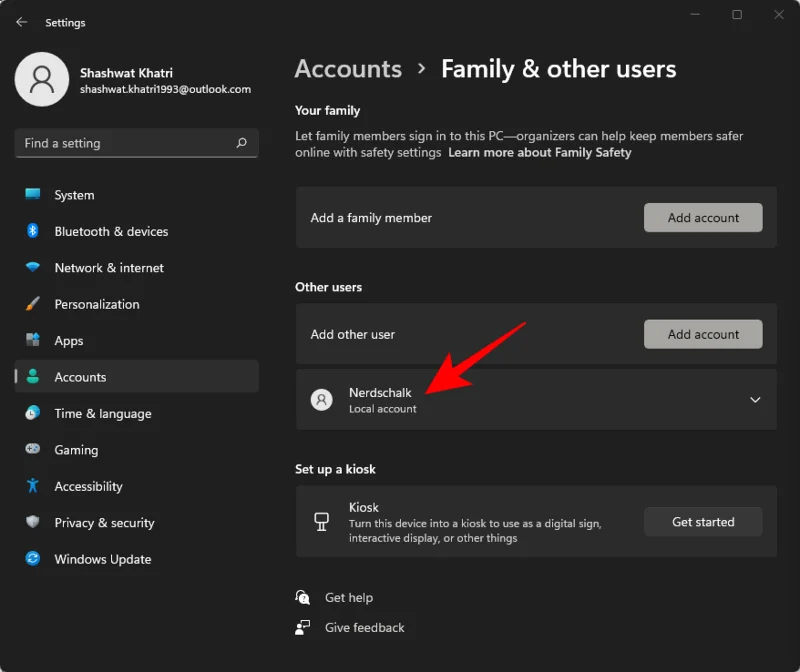This screenshot has width=800, height=672.
Task: Open Apps settings
Action: [x=68, y=340]
